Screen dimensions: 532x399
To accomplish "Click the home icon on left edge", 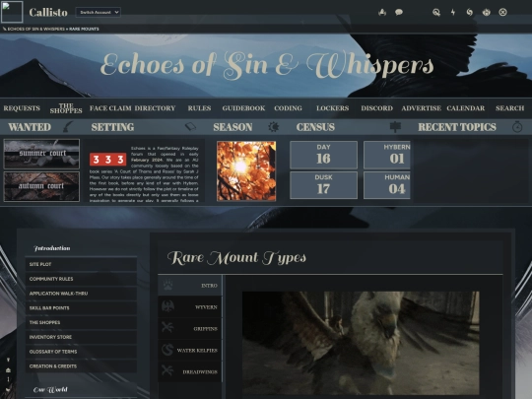I will (x=8, y=369).
